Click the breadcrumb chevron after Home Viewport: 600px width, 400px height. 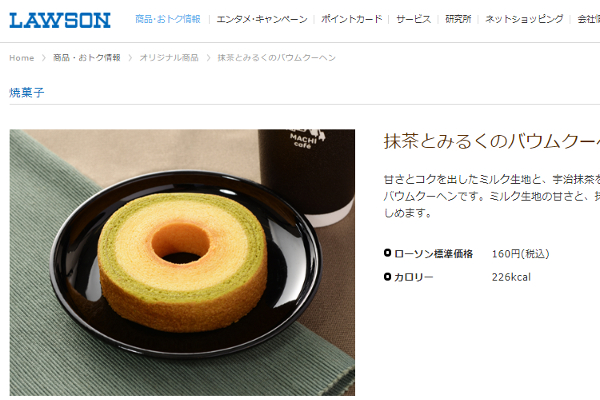coord(44,58)
